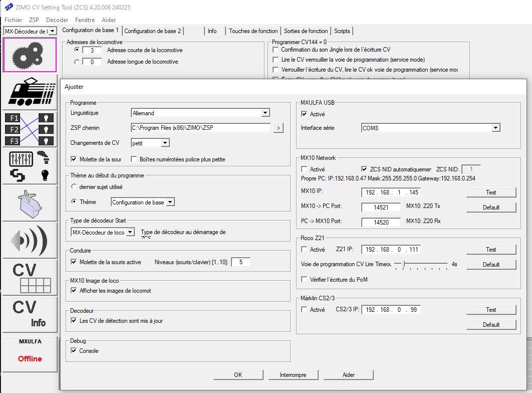Viewport: 532px width, 393px height.
Task: Select Adresse longue de locomotive radio
Action: (77, 62)
